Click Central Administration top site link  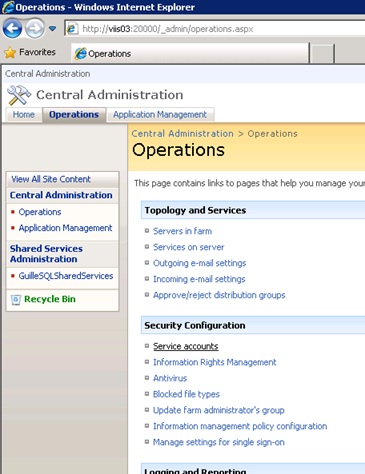[x=47, y=74]
